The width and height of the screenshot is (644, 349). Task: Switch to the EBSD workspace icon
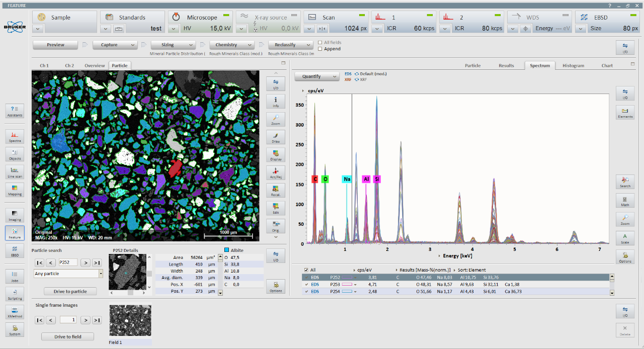(x=15, y=250)
